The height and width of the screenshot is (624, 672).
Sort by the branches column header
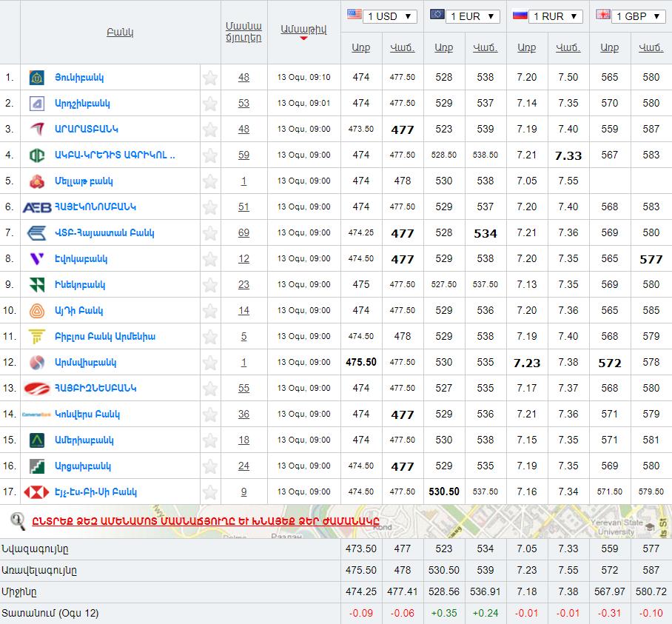(243, 32)
